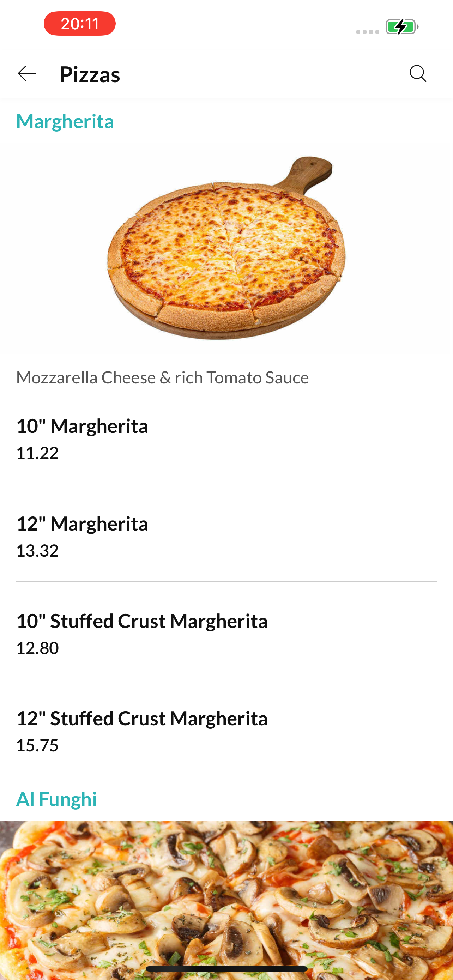Tap the home indicator bar
This screenshot has height=980, width=453.
point(226,969)
